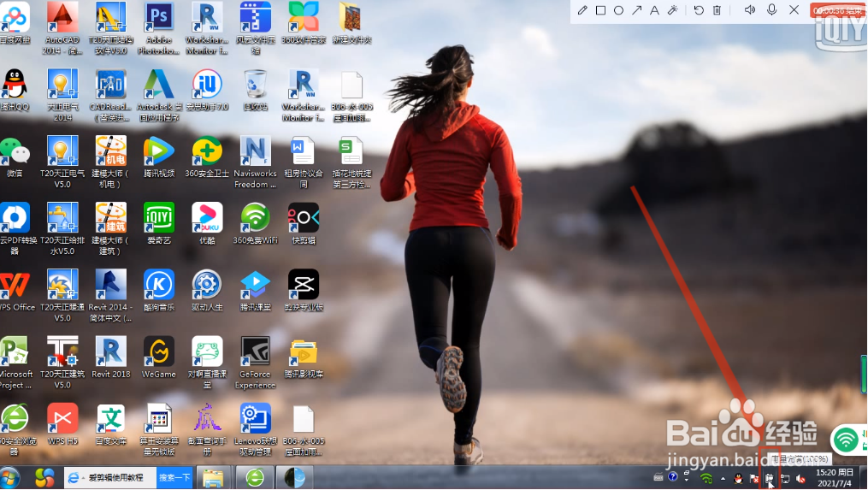Viewport: 868px width, 490px height.
Task: Select the text annotation tool
Action: pyautogui.click(x=654, y=10)
